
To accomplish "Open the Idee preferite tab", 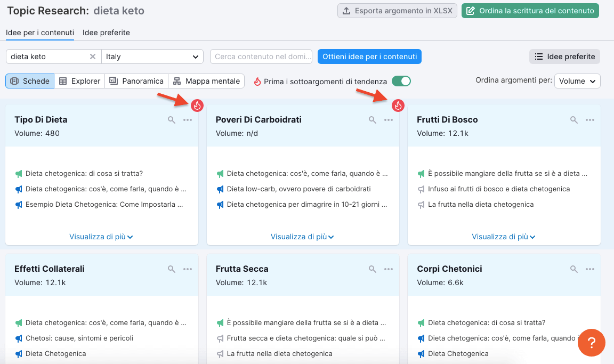I will (106, 33).
